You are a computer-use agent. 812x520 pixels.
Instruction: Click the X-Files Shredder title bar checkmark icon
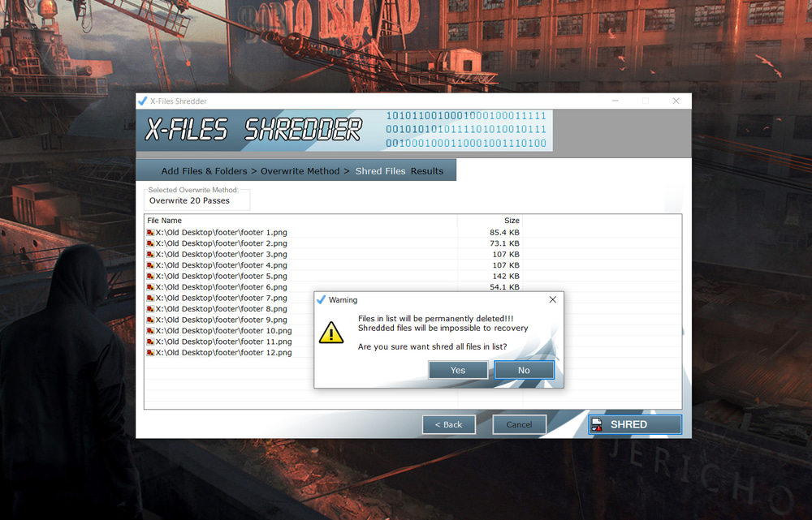pyautogui.click(x=143, y=101)
